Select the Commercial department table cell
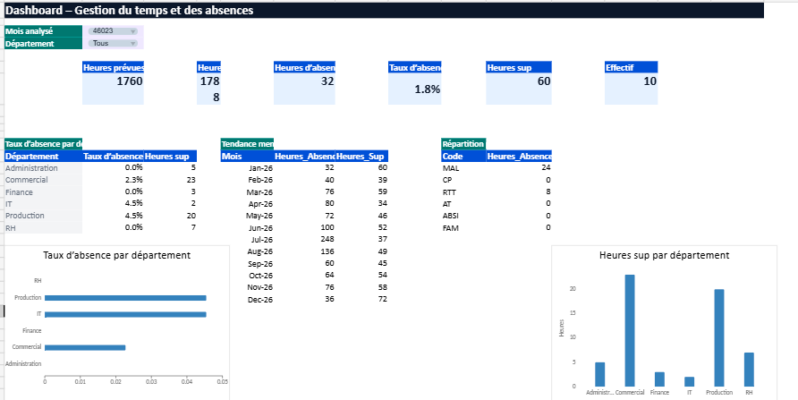The height and width of the screenshot is (400, 798). tap(43, 180)
